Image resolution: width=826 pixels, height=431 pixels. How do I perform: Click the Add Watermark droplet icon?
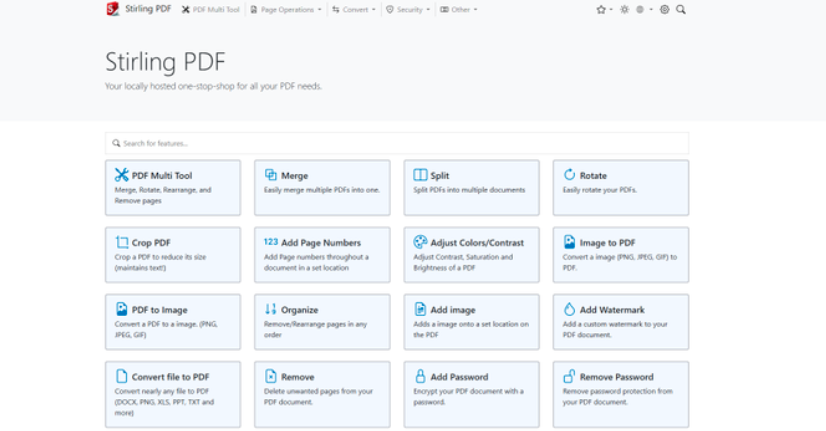point(569,309)
